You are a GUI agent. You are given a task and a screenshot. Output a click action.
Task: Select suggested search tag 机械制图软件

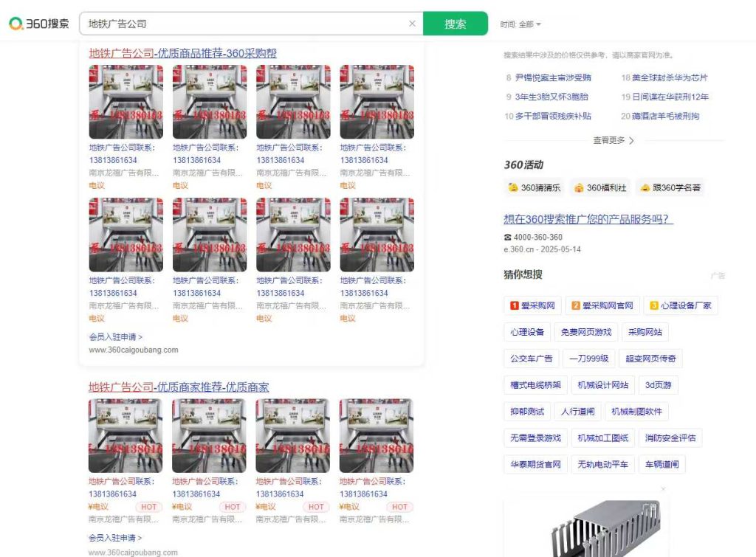tap(636, 412)
